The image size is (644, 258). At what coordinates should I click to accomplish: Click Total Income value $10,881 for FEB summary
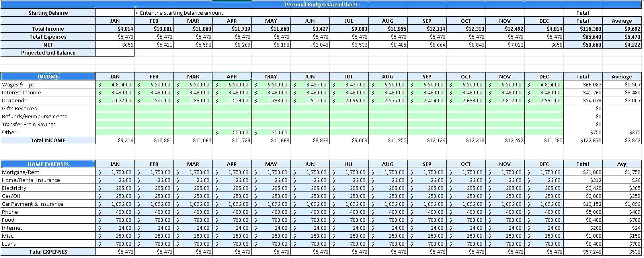click(154, 29)
